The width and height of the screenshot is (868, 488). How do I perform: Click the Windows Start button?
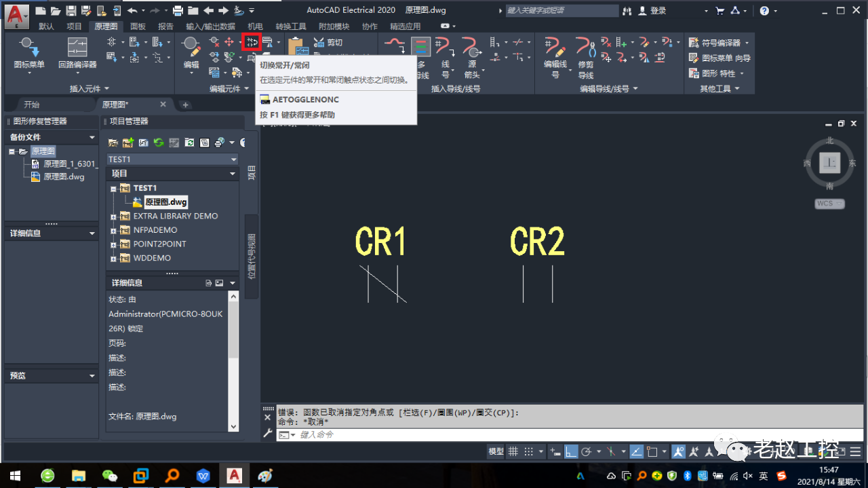(x=15, y=475)
